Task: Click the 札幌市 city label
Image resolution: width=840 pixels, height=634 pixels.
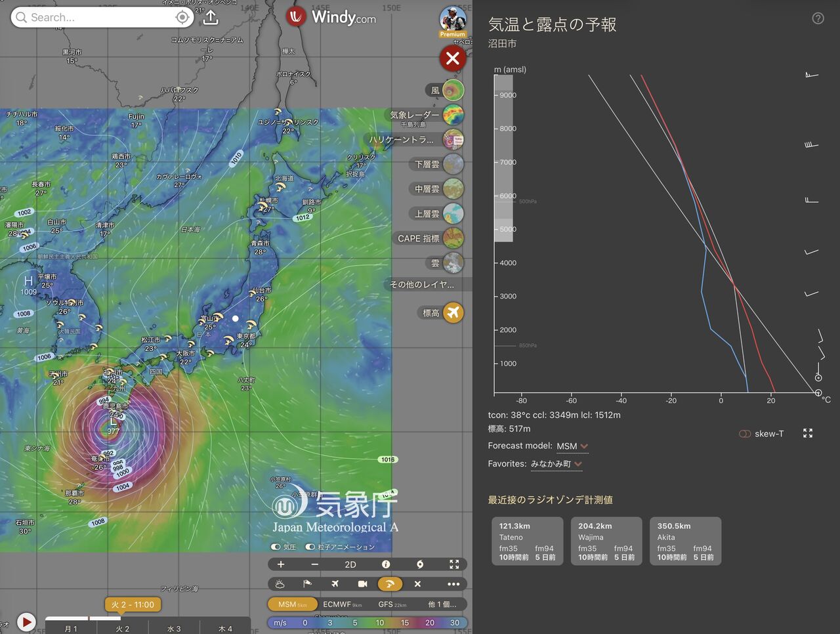Action: point(268,201)
